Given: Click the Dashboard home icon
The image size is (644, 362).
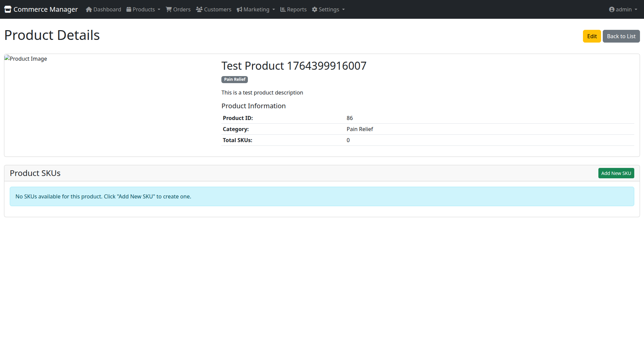Looking at the screenshot, I should (89, 9).
